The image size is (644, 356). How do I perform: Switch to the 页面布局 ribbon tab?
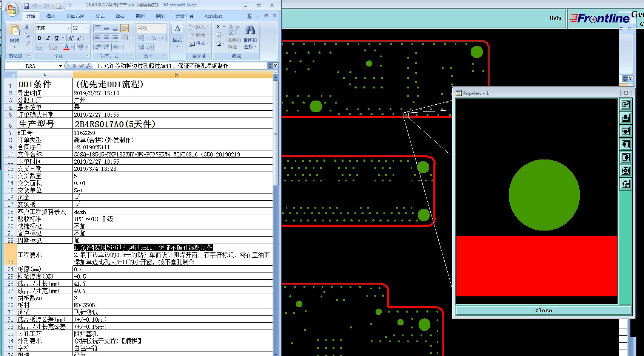point(75,16)
